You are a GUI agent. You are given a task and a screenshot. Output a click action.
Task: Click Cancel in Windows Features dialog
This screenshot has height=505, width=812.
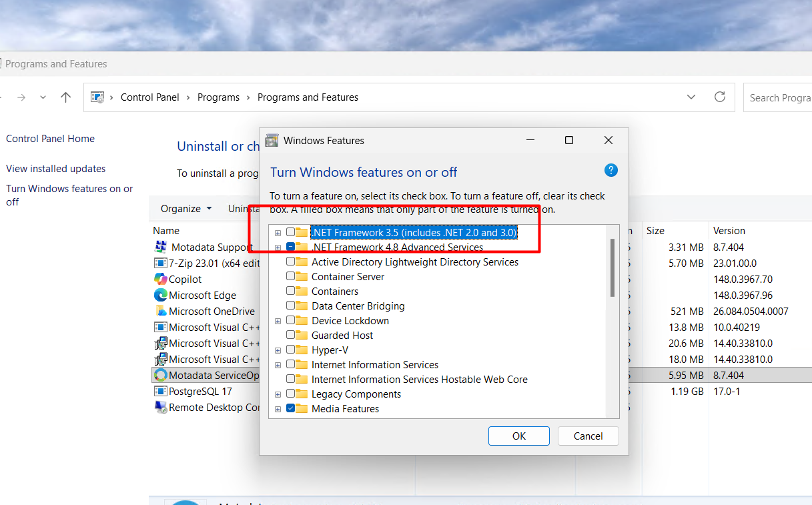pyautogui.click(x=588, y=436)
